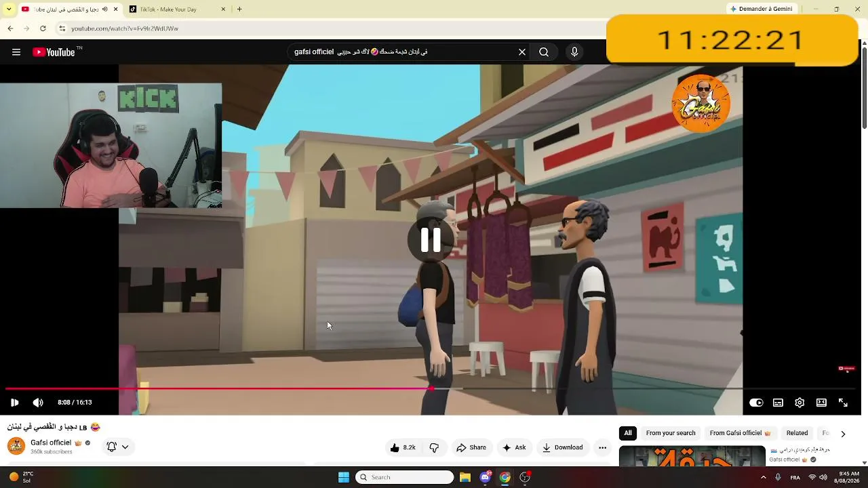The height and width of the screenshot is (488, 868).
Task: Open more actions (three dots) menu
Action: click(x=602, y=447)
